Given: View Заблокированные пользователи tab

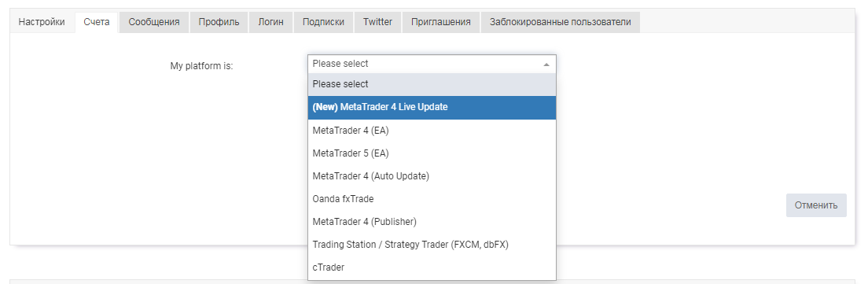Looking at the screenshot, I should (x=561, y=22).
